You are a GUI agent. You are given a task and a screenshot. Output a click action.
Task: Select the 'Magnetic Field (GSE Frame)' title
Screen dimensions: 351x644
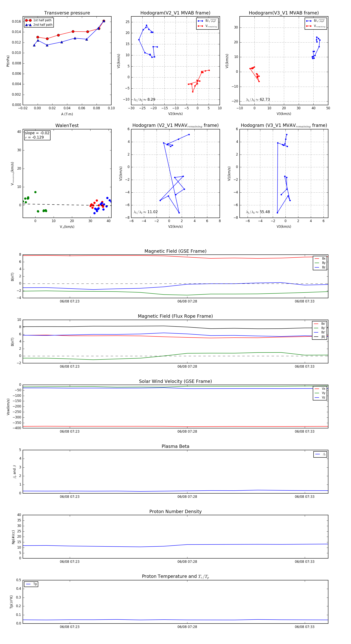coord(175,251)
